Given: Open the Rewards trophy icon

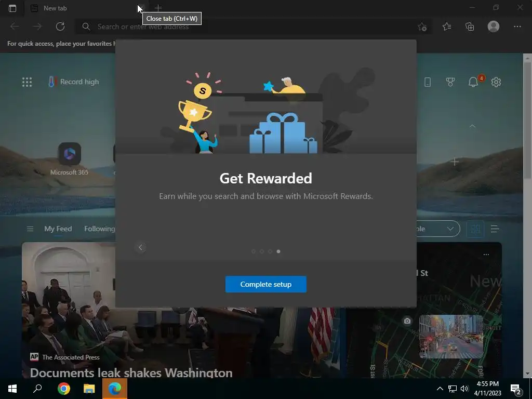Looking at the screenshot, I should (450, 82).
